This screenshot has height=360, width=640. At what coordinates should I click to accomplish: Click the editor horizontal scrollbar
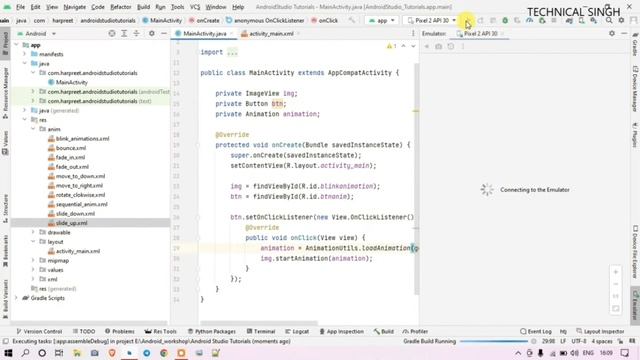coord(258,323)
